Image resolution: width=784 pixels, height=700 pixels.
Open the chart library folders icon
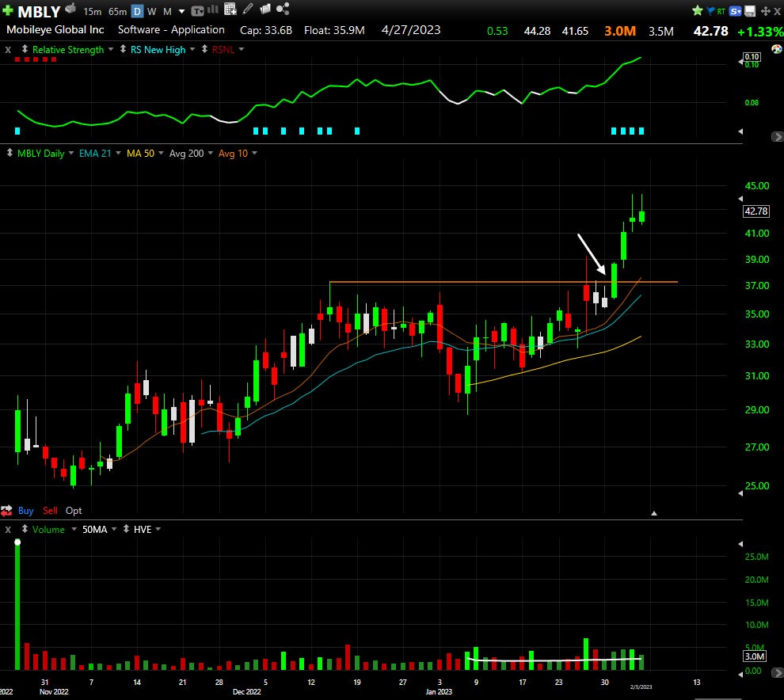click(265, 9)
